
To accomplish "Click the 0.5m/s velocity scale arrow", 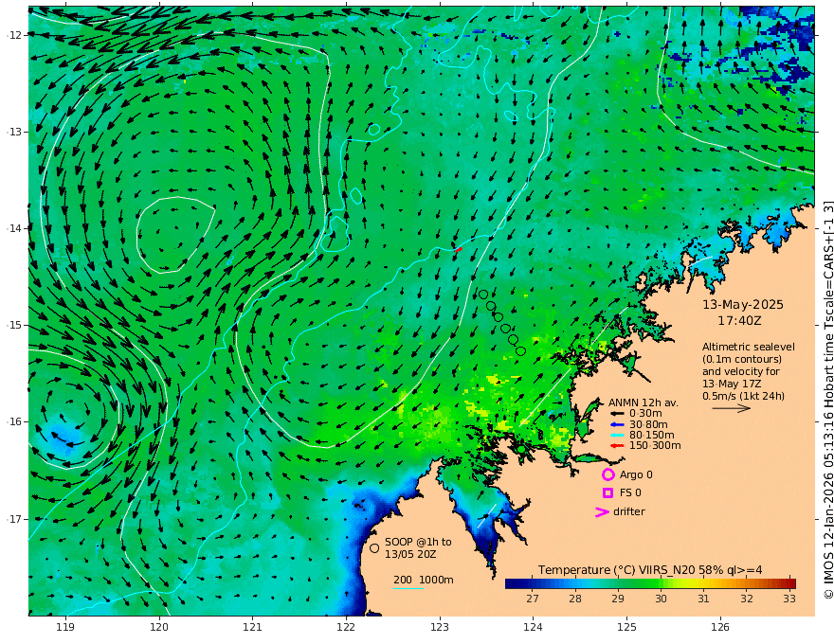I will click(732, 408).
